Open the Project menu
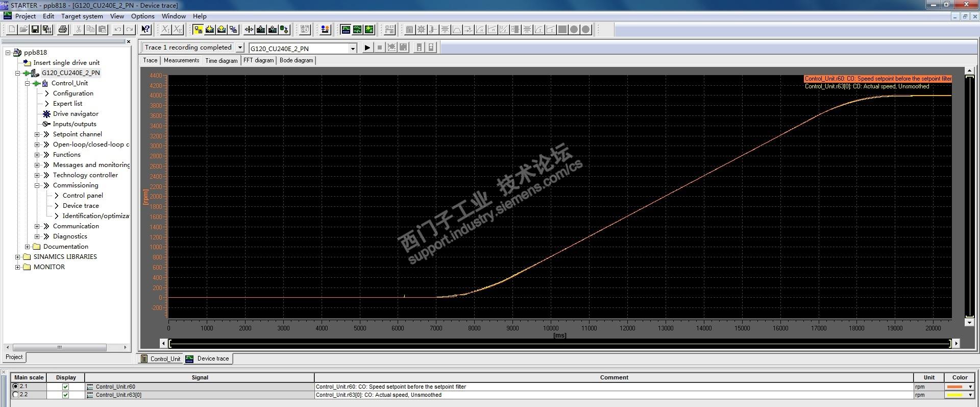 26,16
